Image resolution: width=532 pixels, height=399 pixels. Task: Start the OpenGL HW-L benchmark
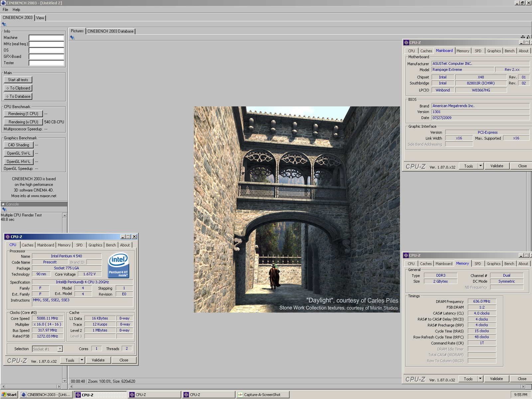pos(19,162)
